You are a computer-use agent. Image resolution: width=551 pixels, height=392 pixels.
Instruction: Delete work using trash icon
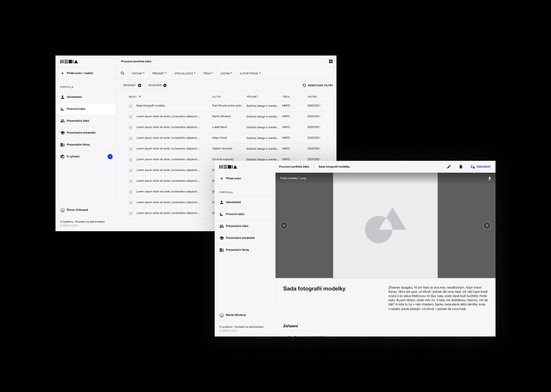click(x=461, y=167)
